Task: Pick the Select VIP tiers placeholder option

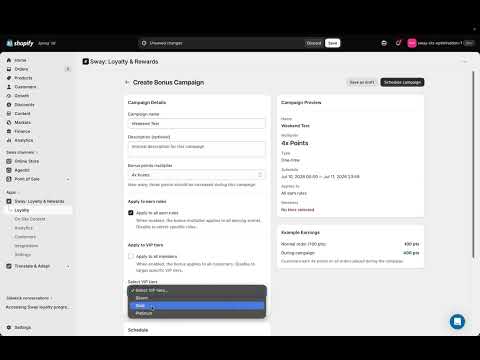Action: (197, 290)
